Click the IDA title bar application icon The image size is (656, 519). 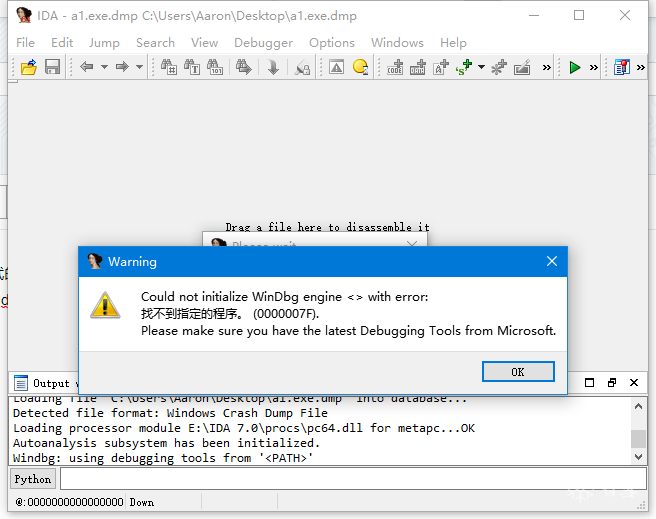pos(24,15)
